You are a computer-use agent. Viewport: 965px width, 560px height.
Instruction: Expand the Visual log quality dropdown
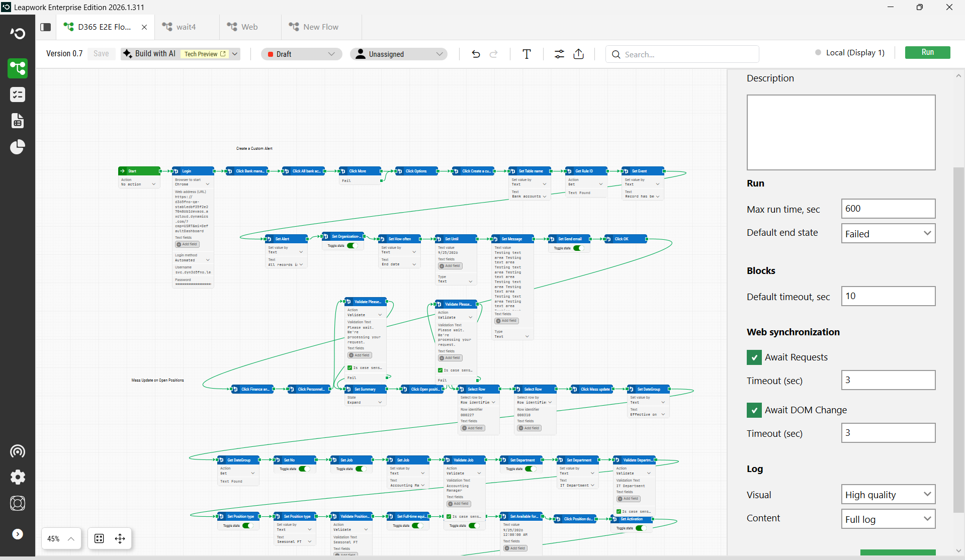point(888,495)
